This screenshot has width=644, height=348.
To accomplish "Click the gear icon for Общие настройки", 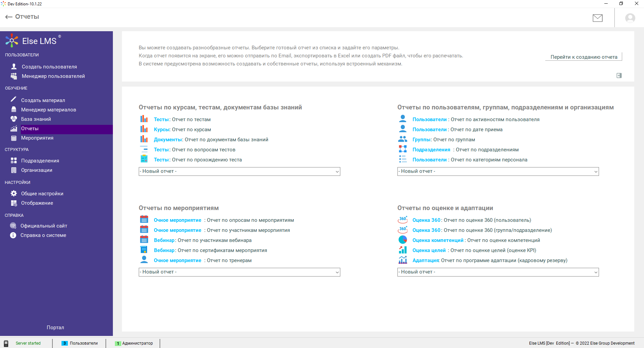I will tap(14, 193).
